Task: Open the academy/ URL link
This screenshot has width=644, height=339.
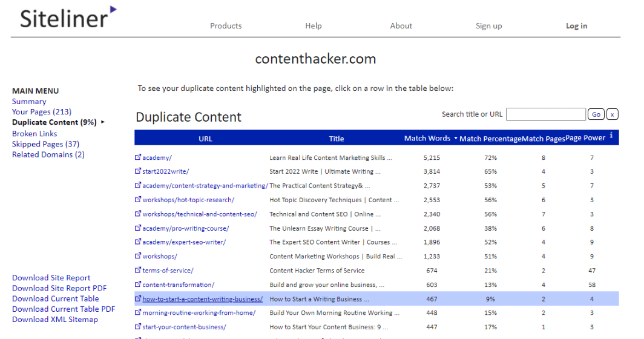Action: (157, 158)
